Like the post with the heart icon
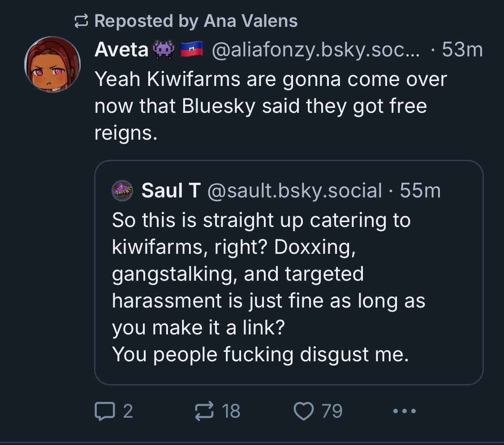The height and width of the screenshot is (445, 504). [305, 411]
